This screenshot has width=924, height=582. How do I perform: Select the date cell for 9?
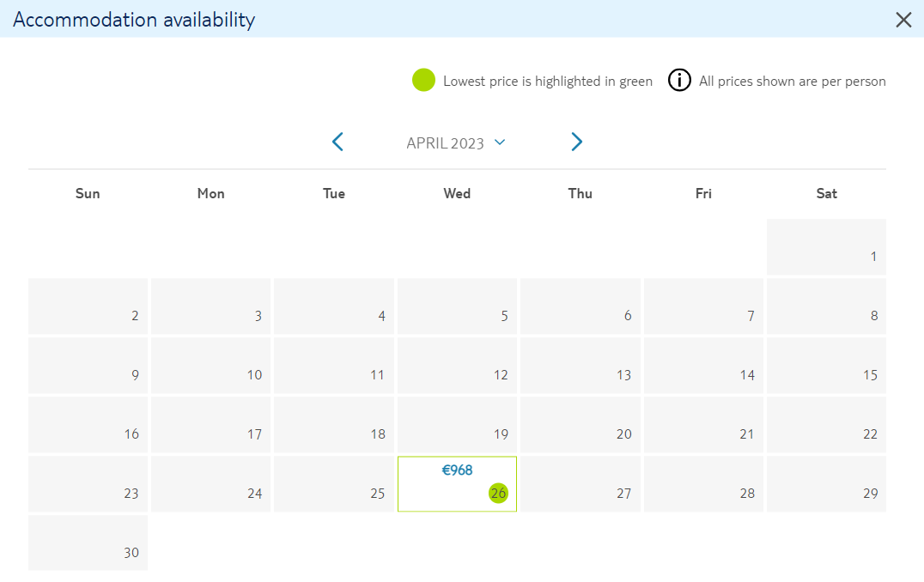[88, 365]
